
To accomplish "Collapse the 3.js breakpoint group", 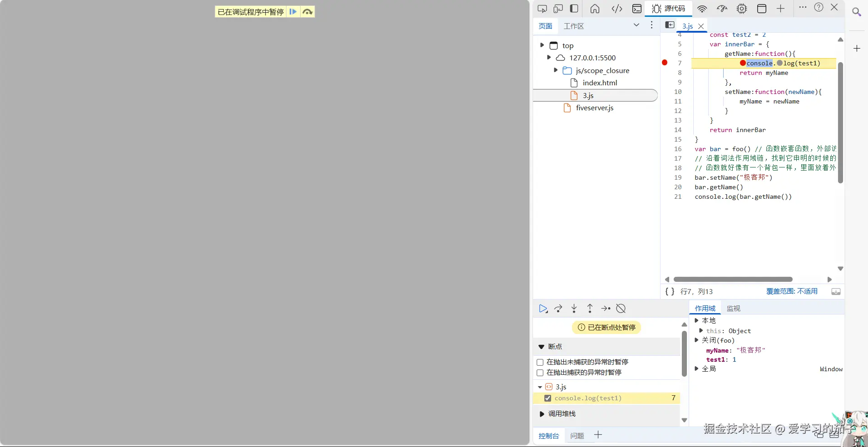I will (540, 387).
